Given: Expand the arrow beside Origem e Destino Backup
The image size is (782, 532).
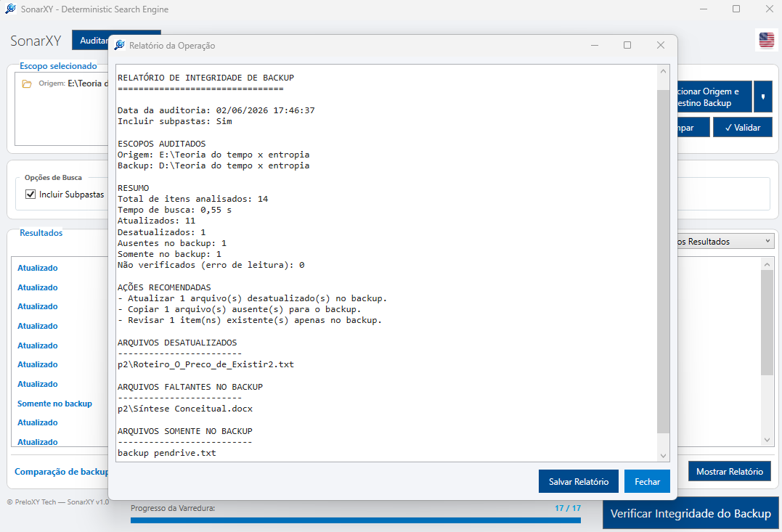Looking at the screenshot, I should tap(763, 97).
